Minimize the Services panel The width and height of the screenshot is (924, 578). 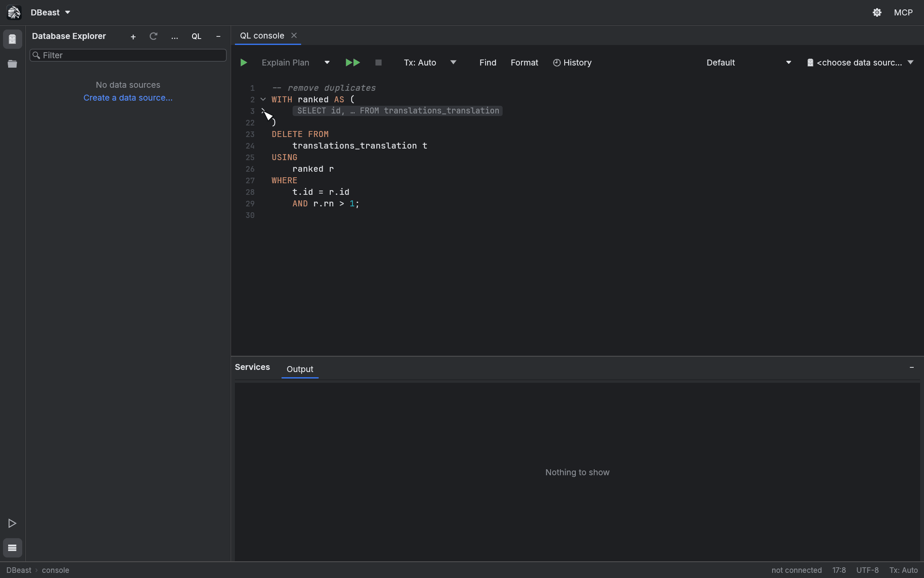tap(912, 367)
